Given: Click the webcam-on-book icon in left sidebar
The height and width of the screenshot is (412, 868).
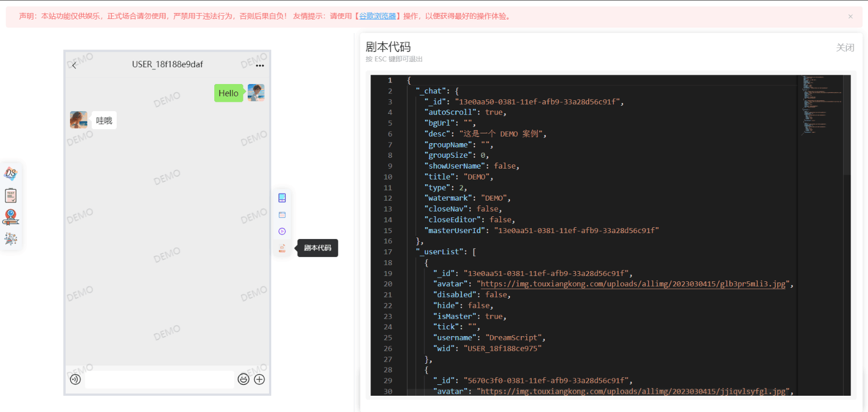Looking at the screenshot, I should click(11, 217).
